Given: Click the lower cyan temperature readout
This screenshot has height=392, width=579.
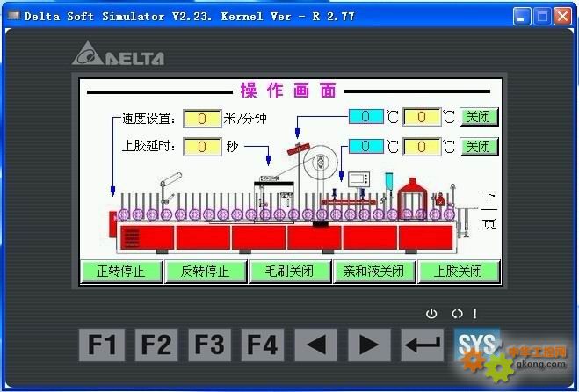Looking at the screenshot, I should tap(365, 146).
